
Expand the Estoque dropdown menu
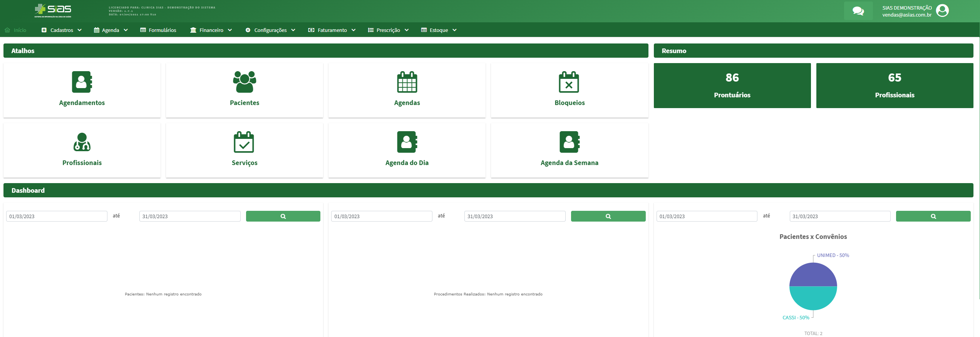coord(439,30)
